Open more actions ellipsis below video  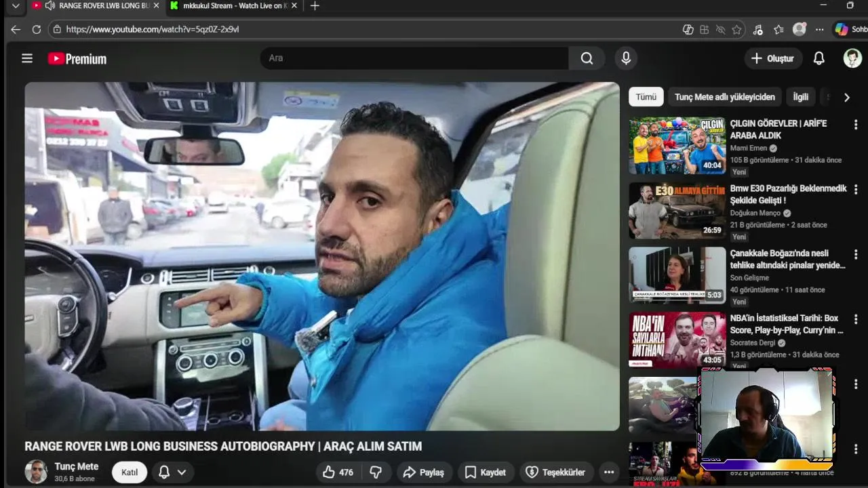point(609,472)
